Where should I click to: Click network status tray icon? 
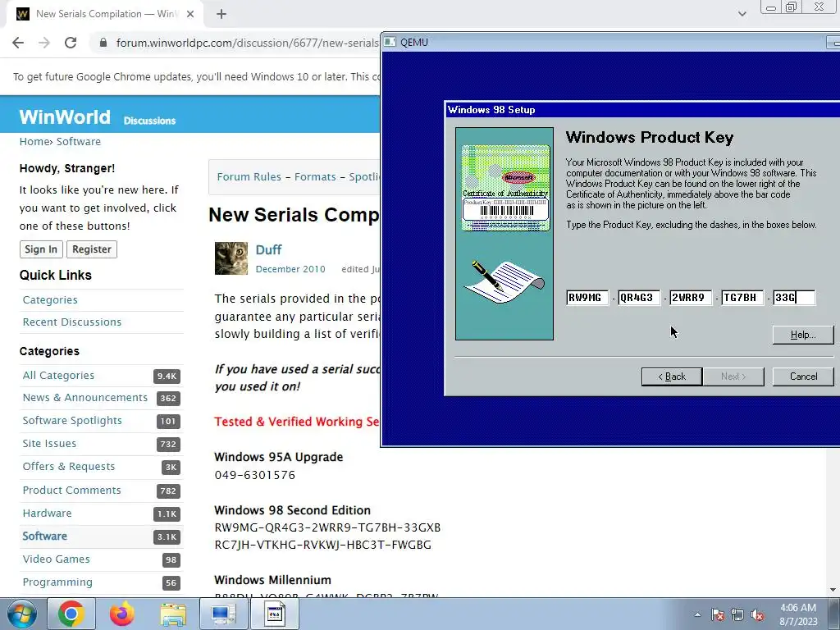(737, 615)
